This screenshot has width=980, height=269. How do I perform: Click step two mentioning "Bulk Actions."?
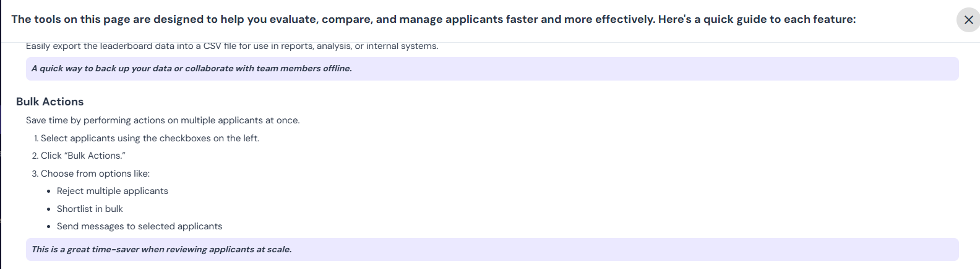[x=79, y=156]
